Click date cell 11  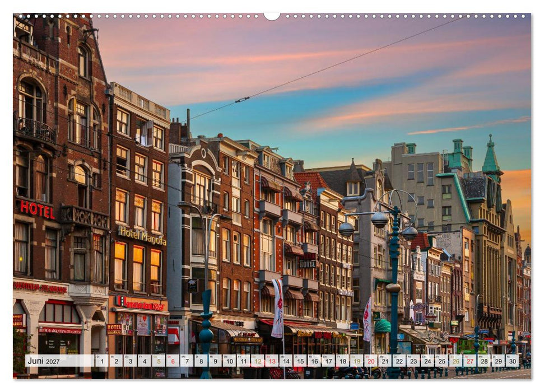tap(244, 361)
